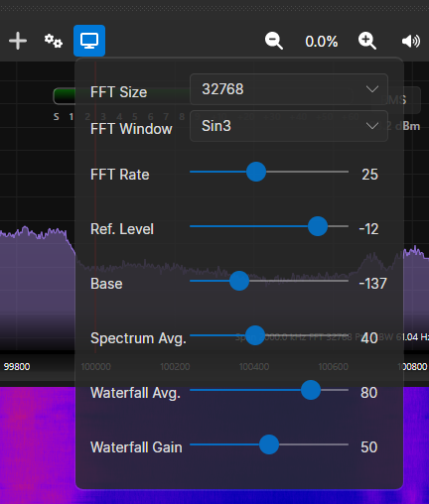
Task: Click the Base slider handle
Action: (x=239, y=281)
